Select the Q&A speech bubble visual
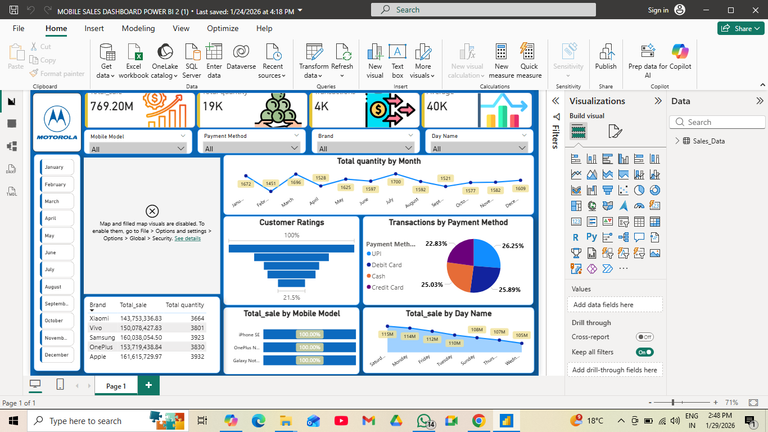This screenshot has height=432, width=768. [x=639, y=237]
